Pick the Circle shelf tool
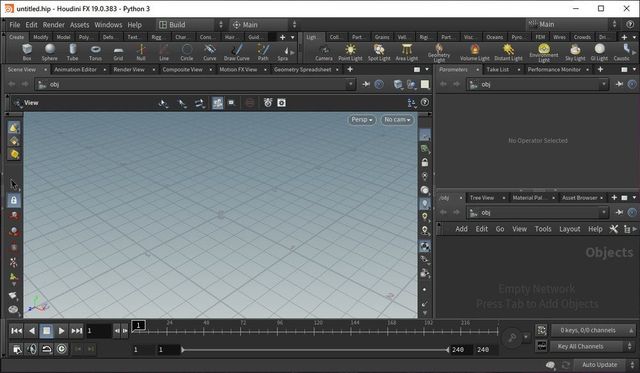The image size is (640, 373). click(x=187, y=52)
